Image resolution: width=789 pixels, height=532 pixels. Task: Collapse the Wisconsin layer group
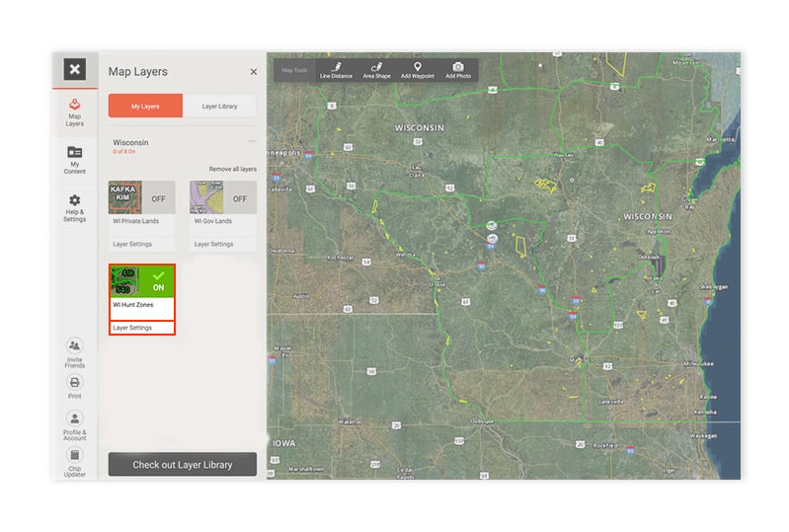click(252, 142)
